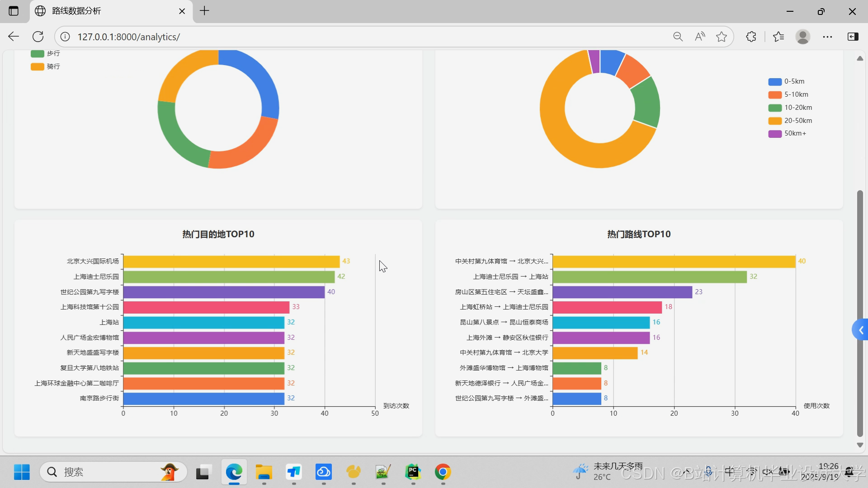
Task: Click the read aloud icon
Action: click(700, 37)
